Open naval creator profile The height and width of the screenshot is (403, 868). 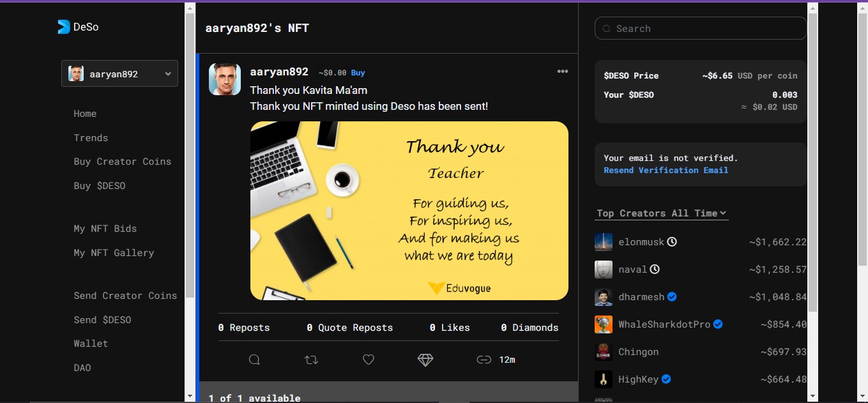point(633,270)
